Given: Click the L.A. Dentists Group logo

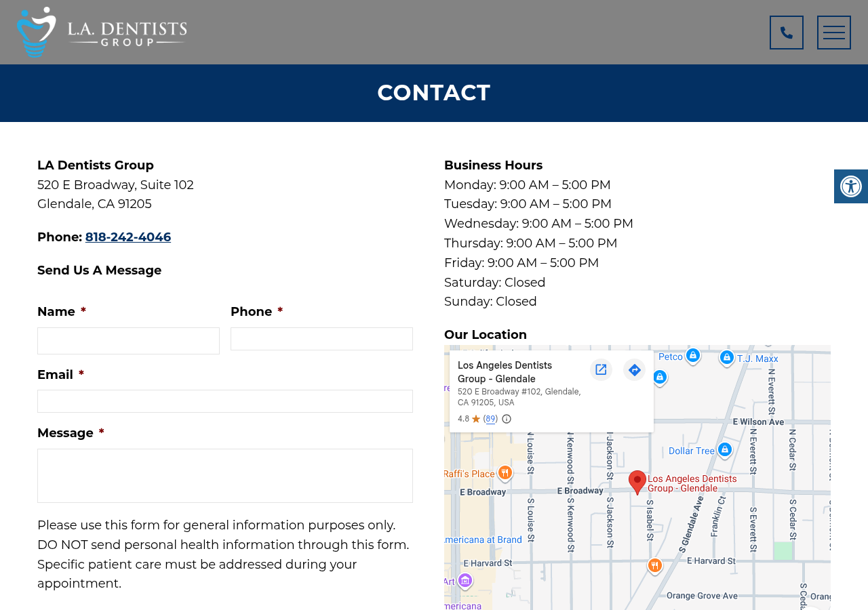Looking at the screenshot, I should click(102, 32).
